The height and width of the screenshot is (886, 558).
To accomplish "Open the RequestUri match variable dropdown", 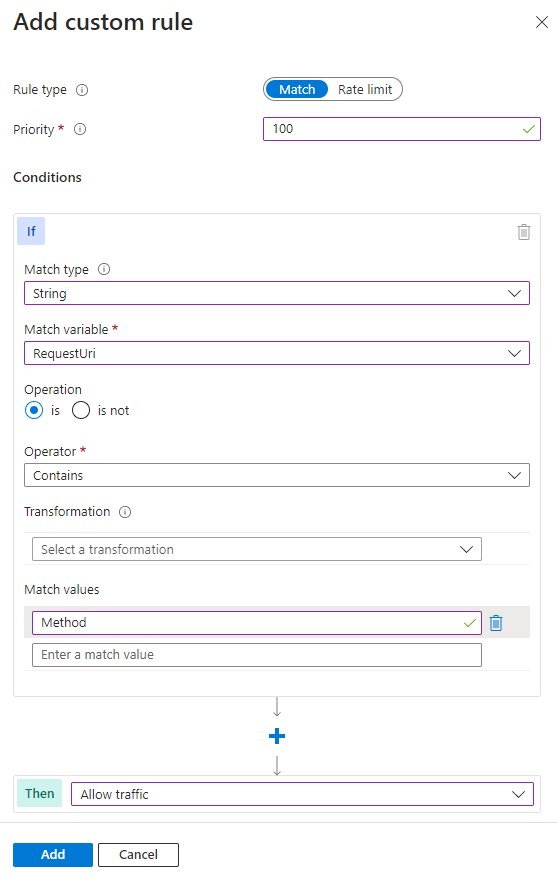I will 277,353.
